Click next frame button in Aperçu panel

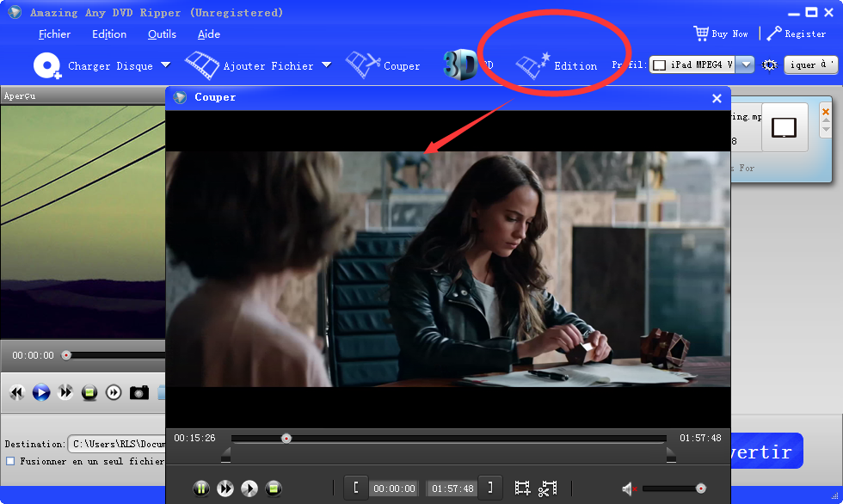[114, 393]
